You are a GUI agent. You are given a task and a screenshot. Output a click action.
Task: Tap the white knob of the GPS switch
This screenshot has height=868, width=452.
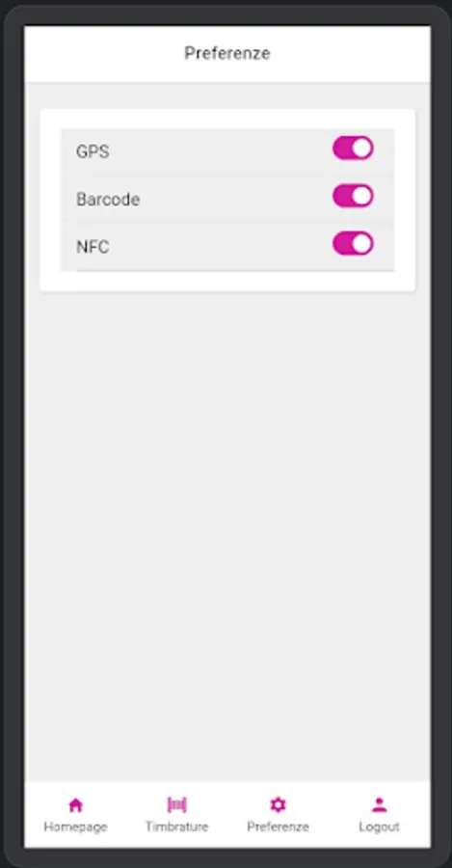[x=361, y=149]
